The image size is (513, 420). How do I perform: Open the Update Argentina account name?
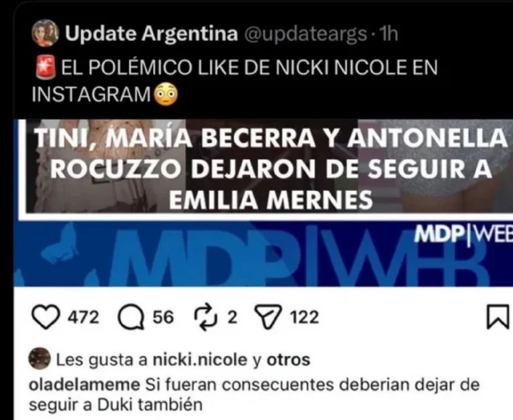click(152, 35)
